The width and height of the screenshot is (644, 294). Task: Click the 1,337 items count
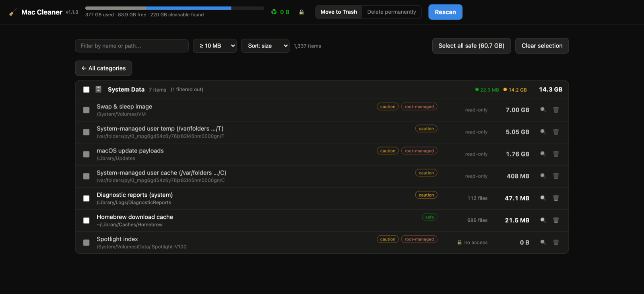click(308, 46)
